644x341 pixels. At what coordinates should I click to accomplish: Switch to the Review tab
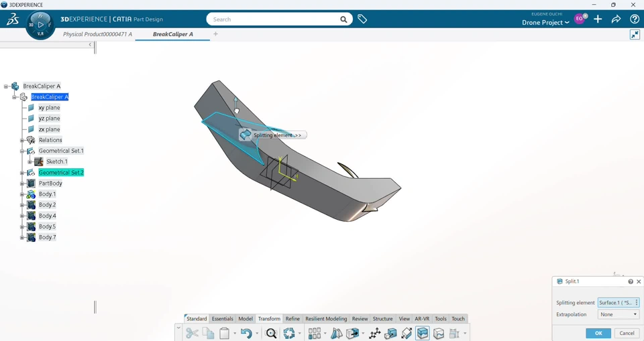point(360,319)
